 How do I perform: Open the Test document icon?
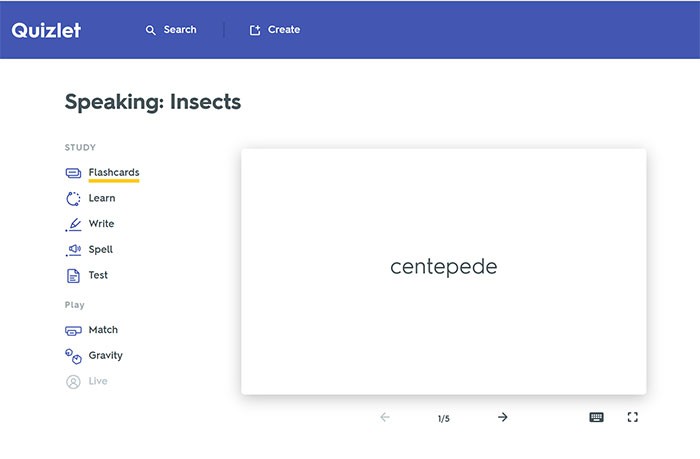coord(73,276)
